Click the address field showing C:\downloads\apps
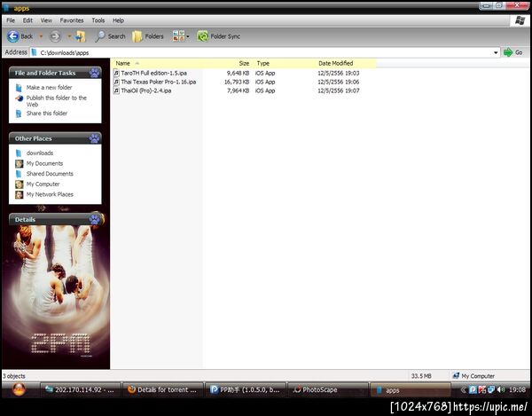 pyautogui.click(x=264, y=52)
